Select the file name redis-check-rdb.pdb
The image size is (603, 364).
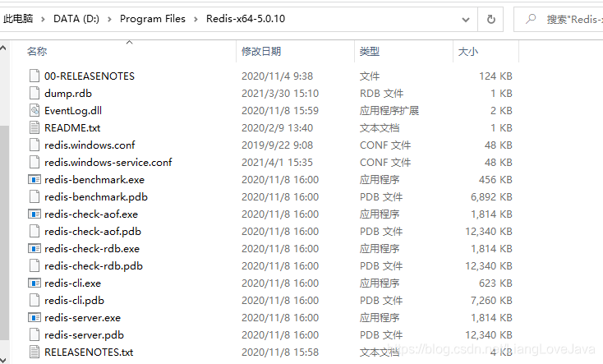[x=94, y=266]
